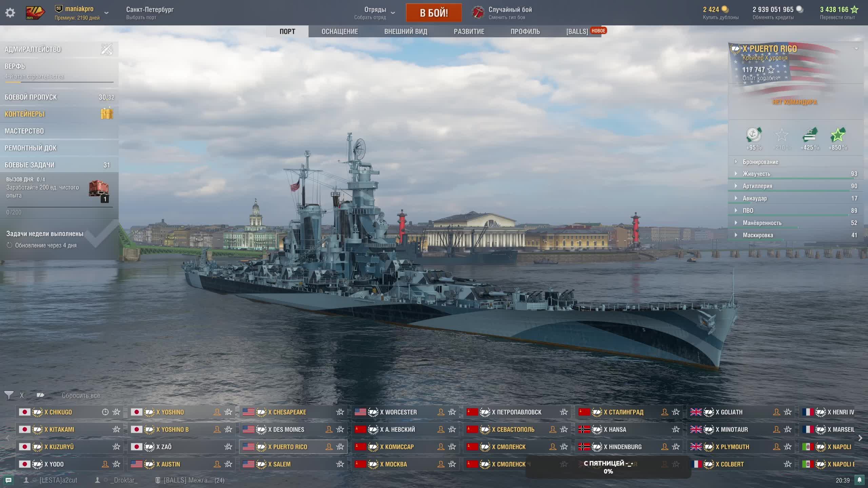Screen dimensions: 868x488
Task: Open the carousel filter funnel icon
Action: (9, 395)
